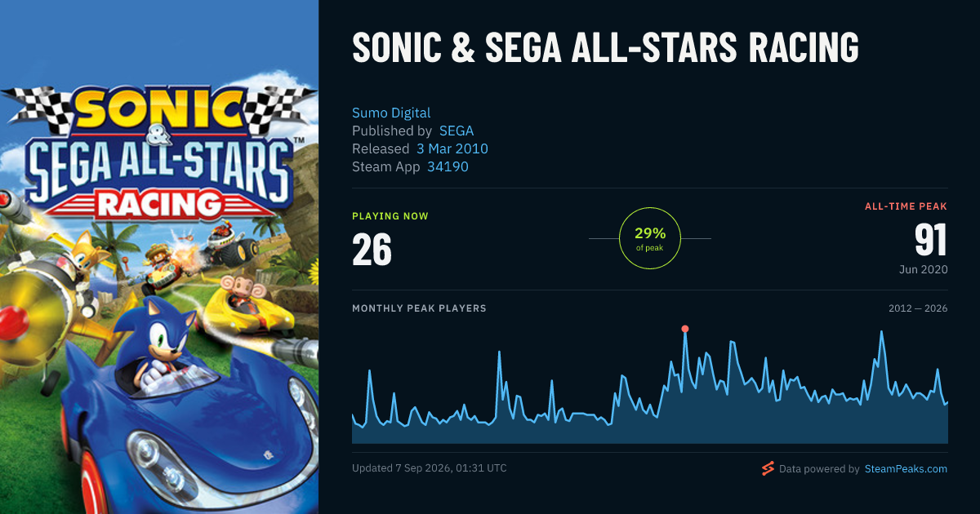This screenshot has height=514, width=980.
Task: Click the Sonic & SEGA All-Stars Racing title
Action: [605, 49]
